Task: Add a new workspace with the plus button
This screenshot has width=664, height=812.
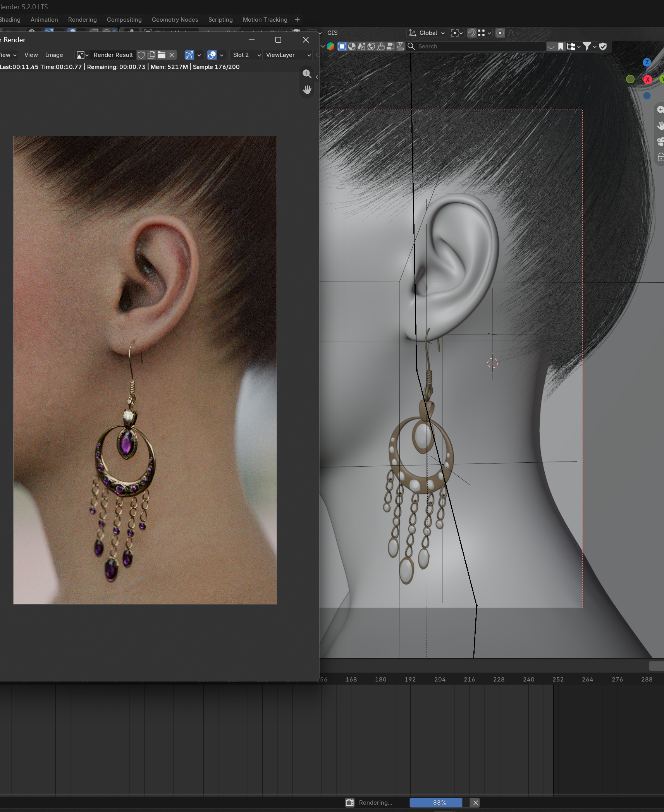Action: pyautogui.click(x=297, y=20)
